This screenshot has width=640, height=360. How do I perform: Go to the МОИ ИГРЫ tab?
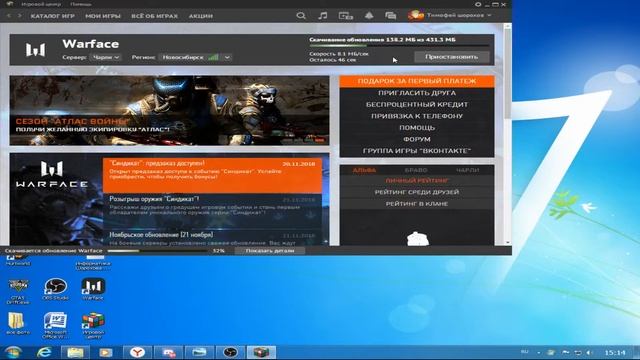[103, 16]
